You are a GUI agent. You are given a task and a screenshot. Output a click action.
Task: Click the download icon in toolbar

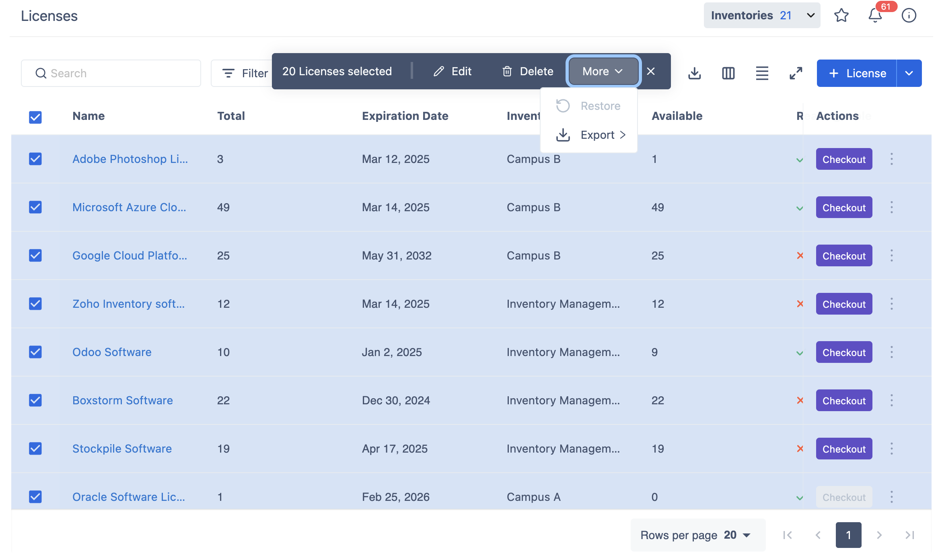tap(694, 73)
